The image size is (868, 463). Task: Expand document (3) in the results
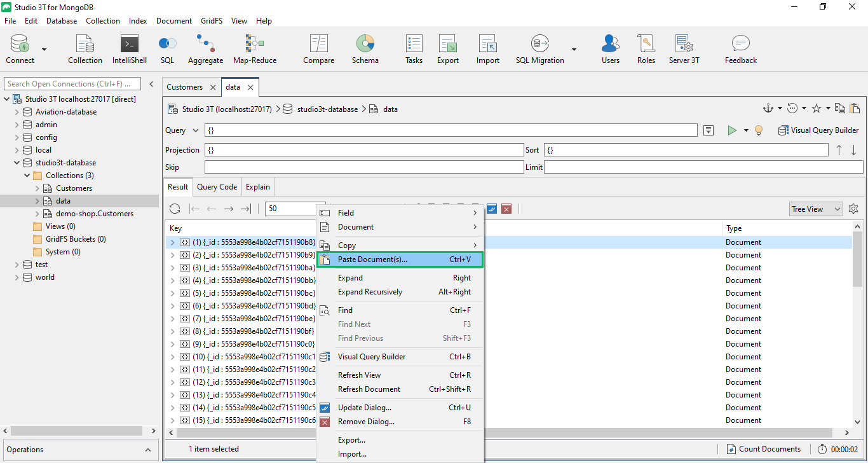pos(172,267)
